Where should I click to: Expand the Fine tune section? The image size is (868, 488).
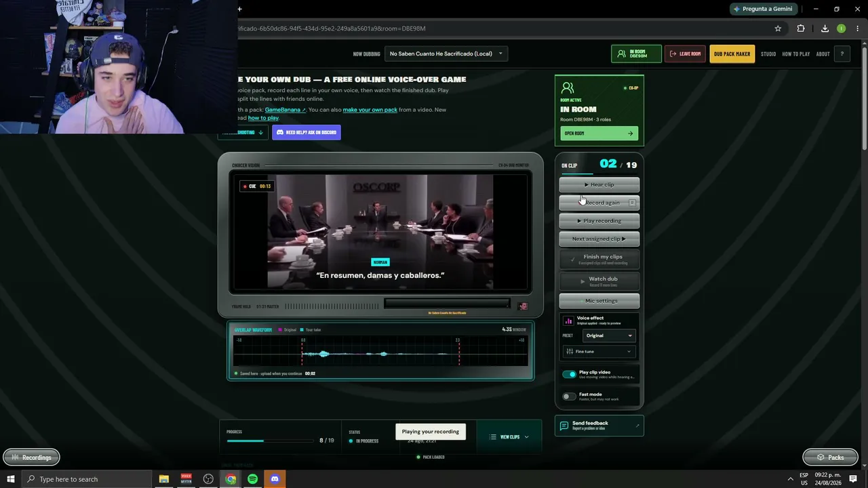[x=599, y=351]
